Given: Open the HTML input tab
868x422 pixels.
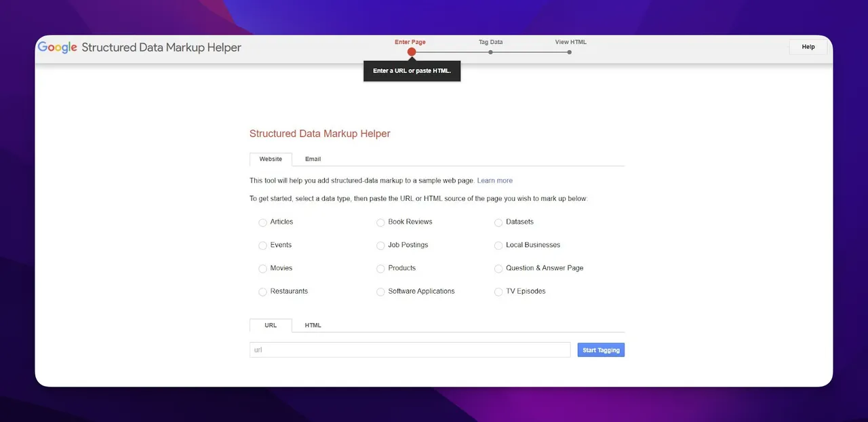Looking at the screenshot, I should tap(313, 325).
